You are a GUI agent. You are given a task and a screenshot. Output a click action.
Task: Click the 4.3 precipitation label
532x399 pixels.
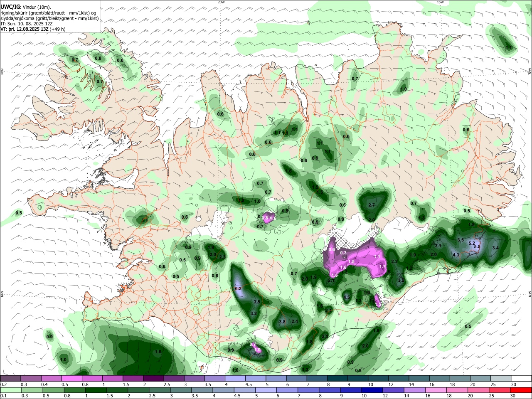[x=456, y=255]
